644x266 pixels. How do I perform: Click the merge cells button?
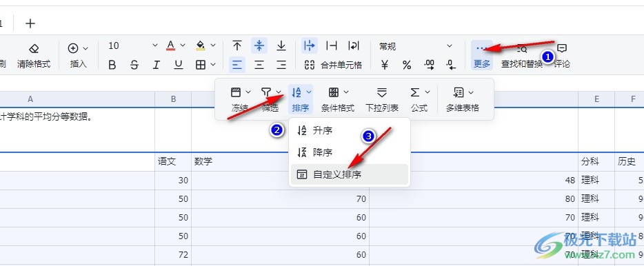pos(333,65)
